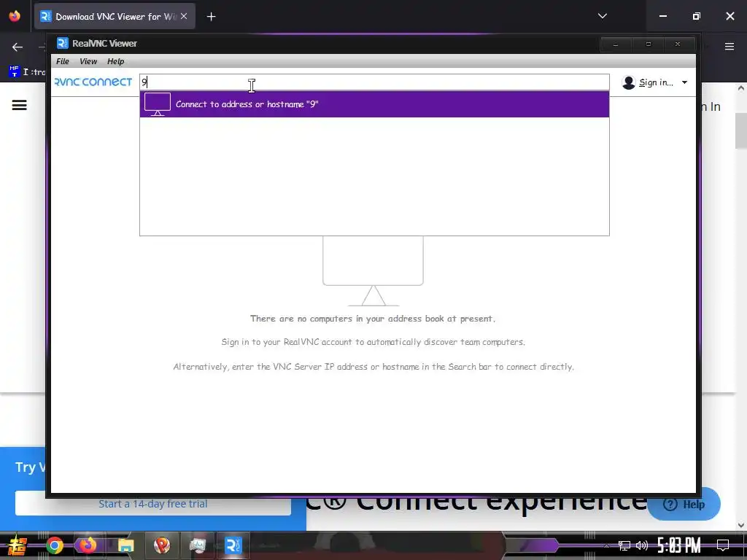Open the picture monitor app on taskbar
Viewport: 747px width, 560px height.
pos(197,545)
